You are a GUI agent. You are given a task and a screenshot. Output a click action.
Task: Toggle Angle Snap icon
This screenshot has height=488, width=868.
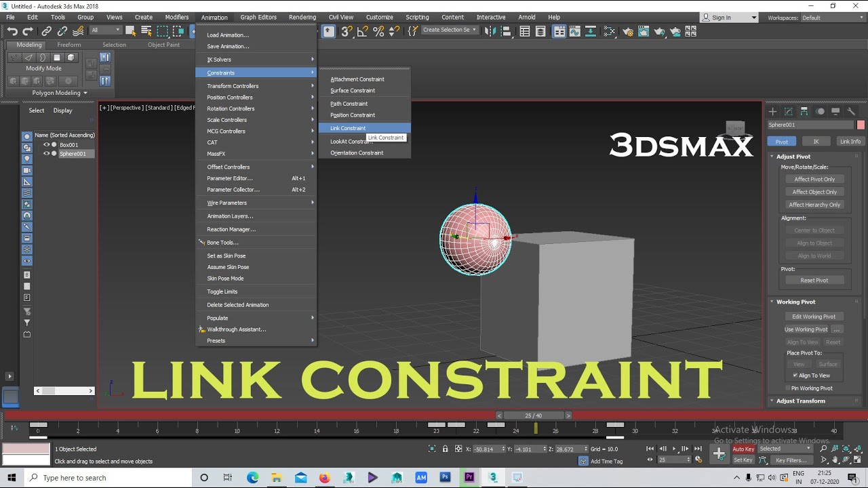pyautogui.click(x=363, y=31)
